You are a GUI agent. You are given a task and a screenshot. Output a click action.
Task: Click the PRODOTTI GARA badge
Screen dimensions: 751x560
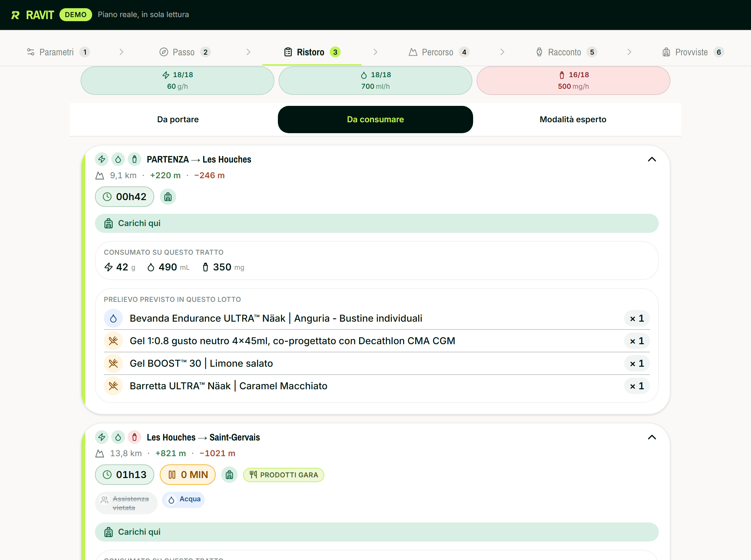click(x=284, y=475)
